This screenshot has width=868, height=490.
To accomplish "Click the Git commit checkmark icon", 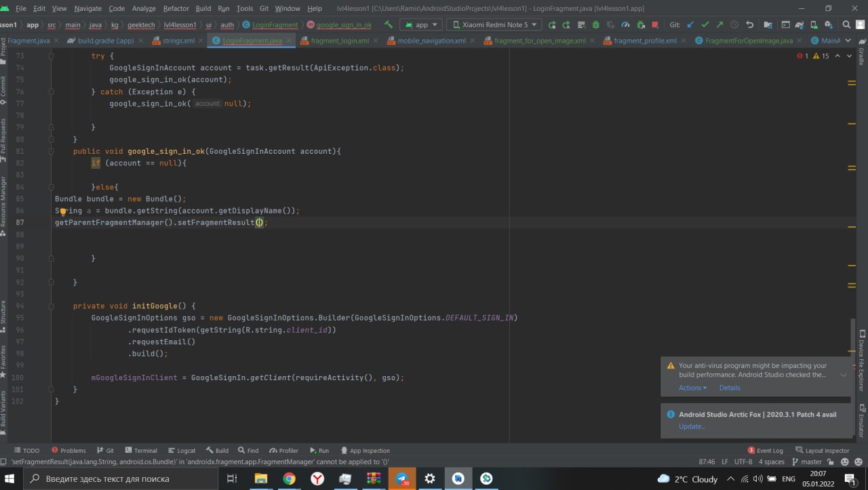I will [x=705, y=24].
